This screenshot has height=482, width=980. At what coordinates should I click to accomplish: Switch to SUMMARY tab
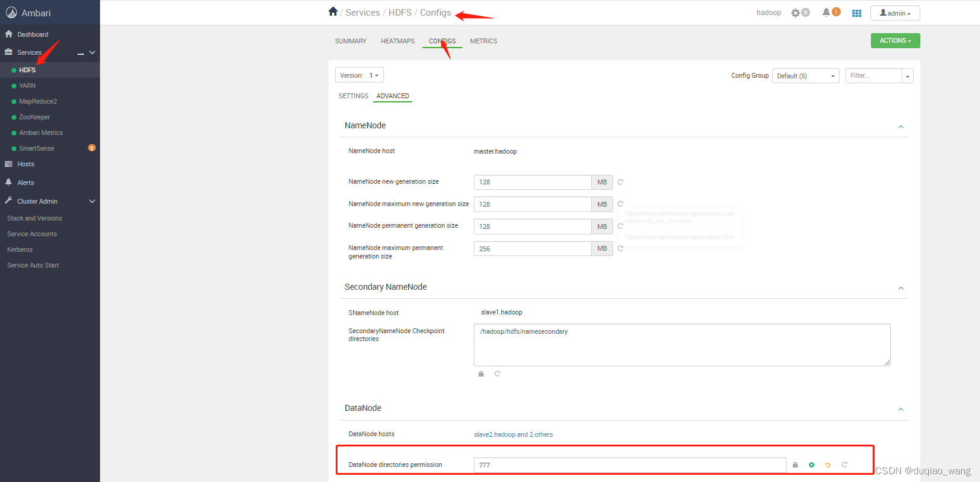click(x=351, y=41)
